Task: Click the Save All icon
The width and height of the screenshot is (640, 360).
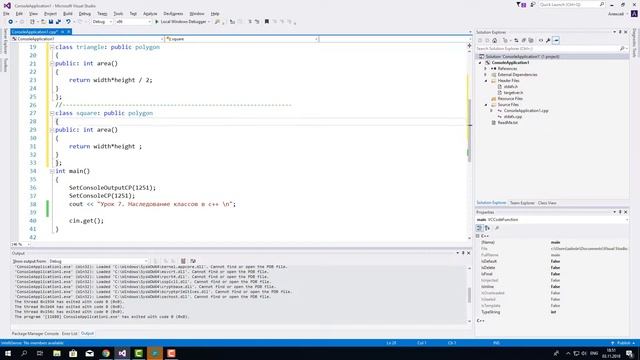Action: pyautogui.click(x=58, y=22)
